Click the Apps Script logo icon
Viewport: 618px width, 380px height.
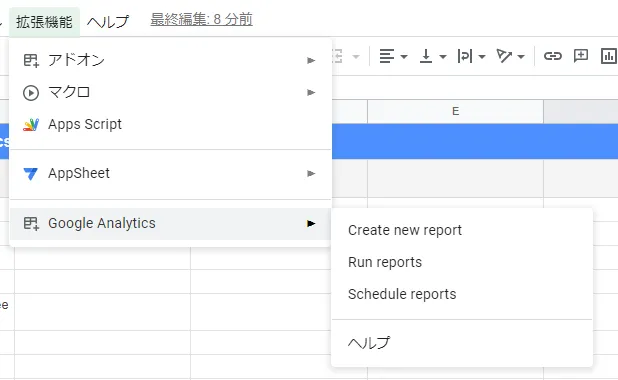click(31, 125)
